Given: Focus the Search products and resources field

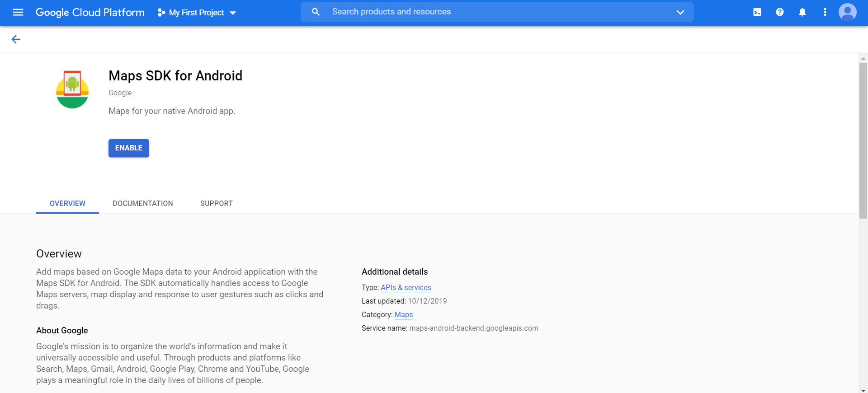Looking at the screenshot, I should pyautogui.click(x=497, y=12).
